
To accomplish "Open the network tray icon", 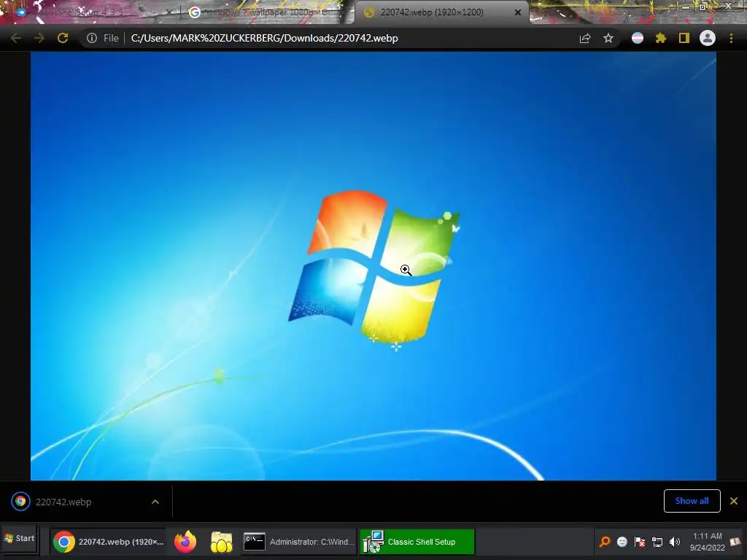I will tap(657, 542).
